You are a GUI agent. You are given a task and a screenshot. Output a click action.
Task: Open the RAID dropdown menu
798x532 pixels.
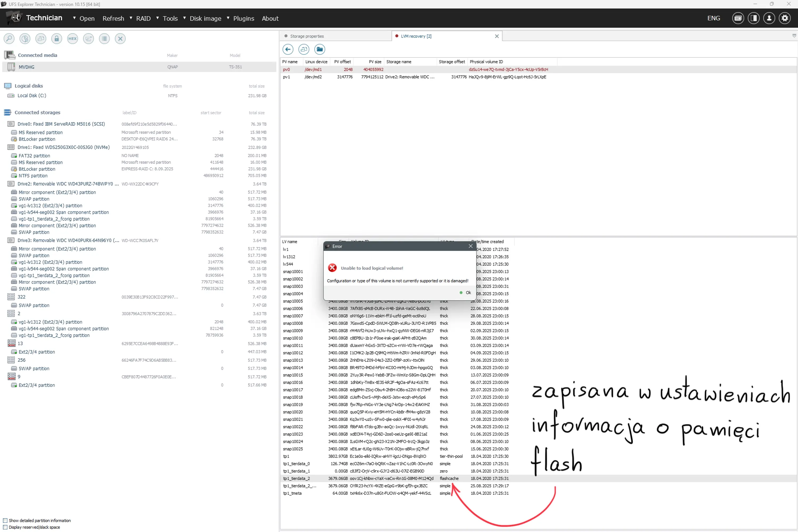(x=143, y=18)
